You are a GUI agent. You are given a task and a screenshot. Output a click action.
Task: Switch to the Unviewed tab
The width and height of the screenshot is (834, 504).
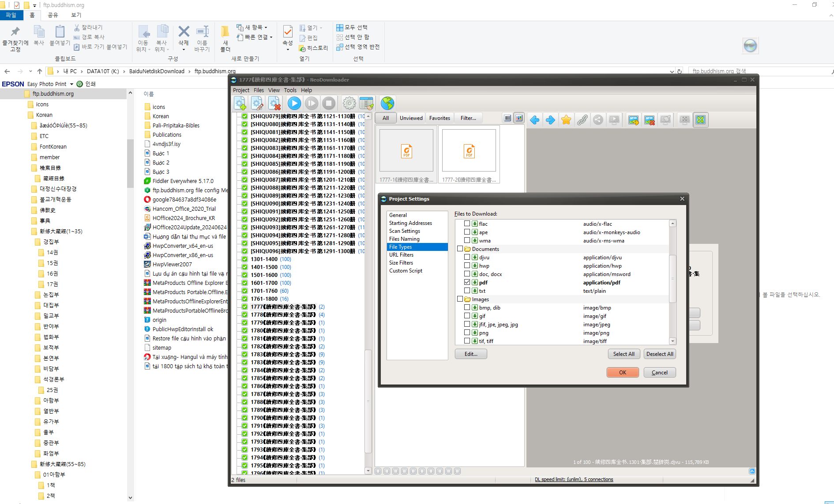(x=411, y=118)
